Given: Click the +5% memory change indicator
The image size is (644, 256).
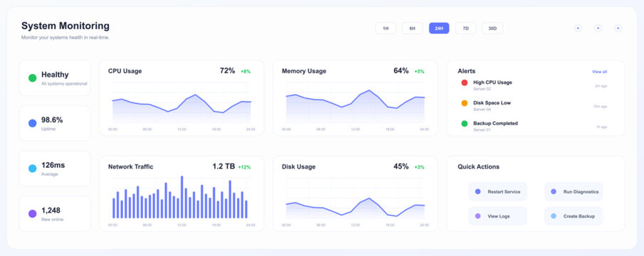Looking at the screenshot, I should tap(419, 71).
